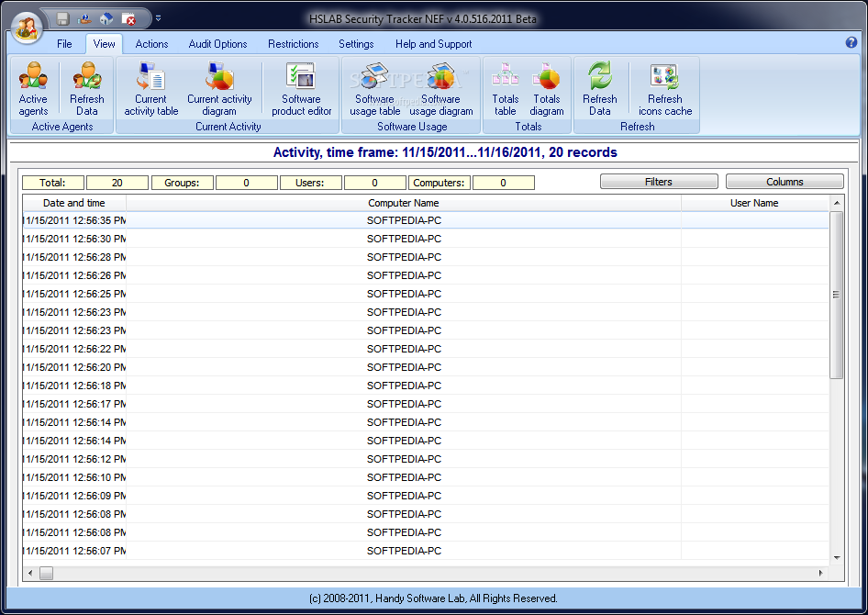Click the floppy disk save icon

click(x=62, y=19)
